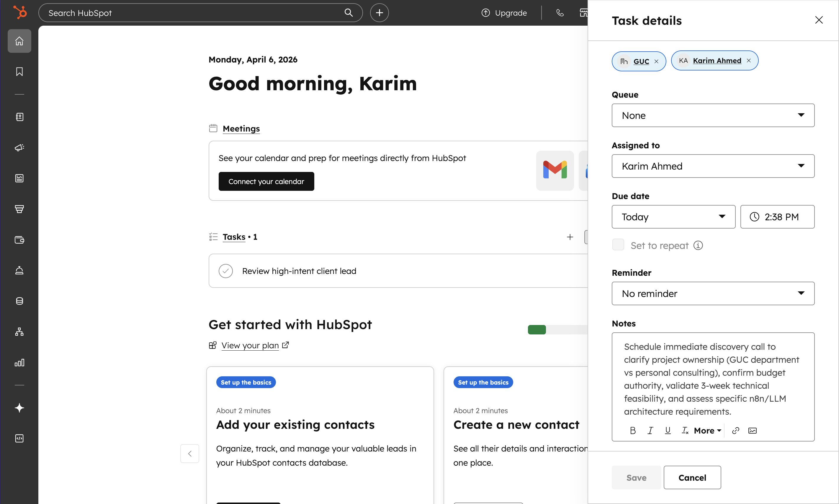The image size is (839, 504).
Task: Expand the More formatting options
Action: [707, 430]
